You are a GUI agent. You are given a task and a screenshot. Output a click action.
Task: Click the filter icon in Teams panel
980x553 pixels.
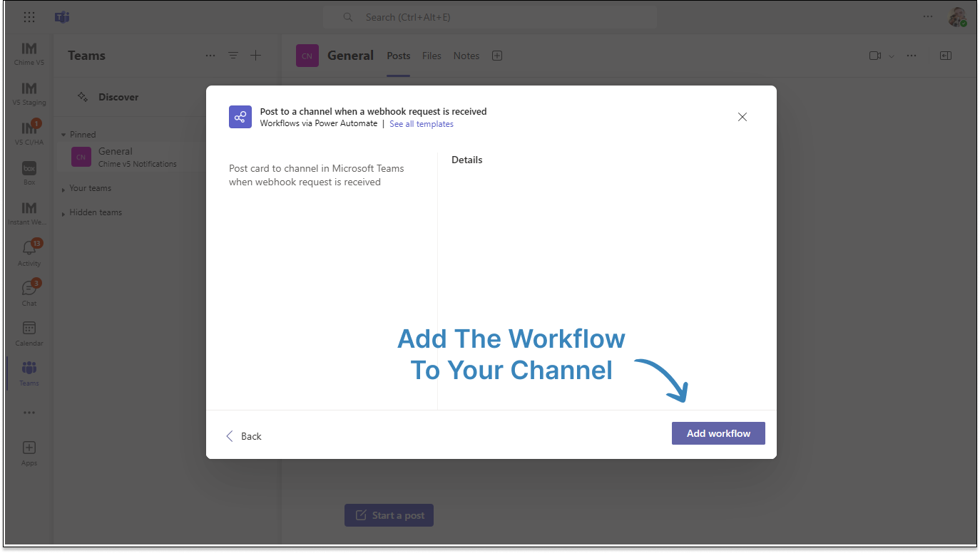[233, 56]
